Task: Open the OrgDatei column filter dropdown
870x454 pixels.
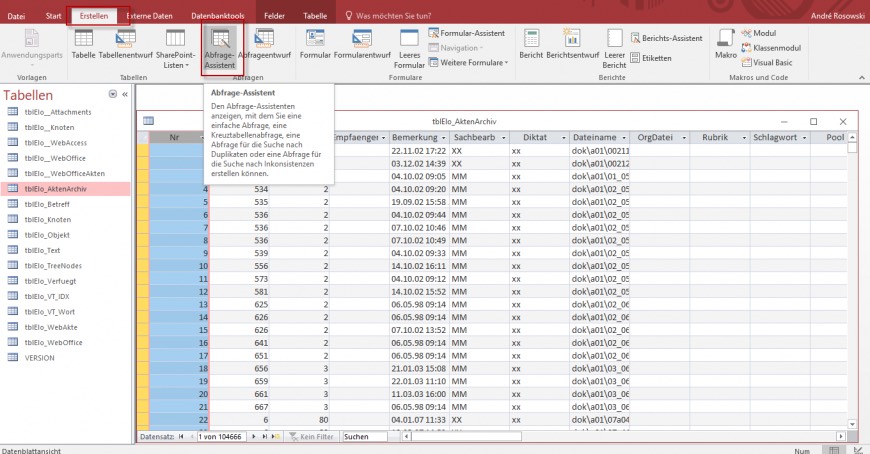Action: pyautogui.click(x=684, y=138)
